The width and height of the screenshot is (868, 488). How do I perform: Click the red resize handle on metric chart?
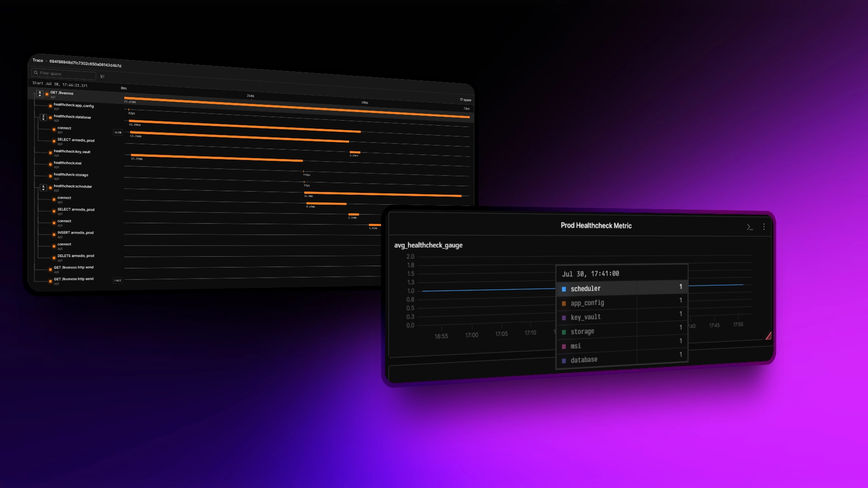[769, 336]
